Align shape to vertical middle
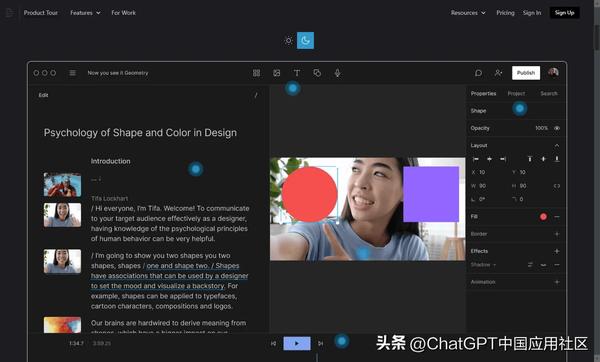 543,159
